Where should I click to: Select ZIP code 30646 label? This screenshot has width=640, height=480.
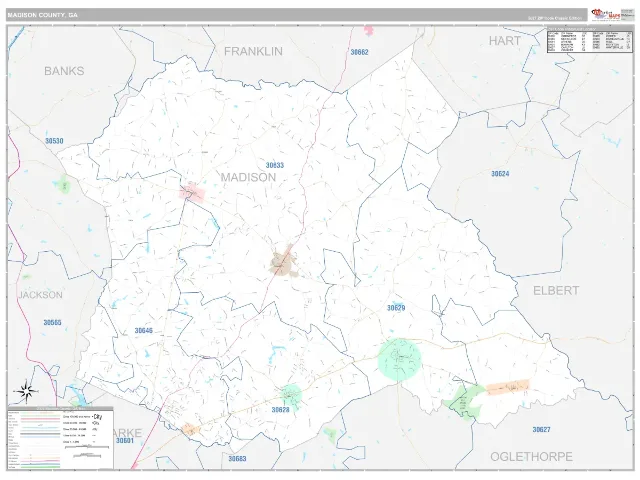(x=144, y=331)
